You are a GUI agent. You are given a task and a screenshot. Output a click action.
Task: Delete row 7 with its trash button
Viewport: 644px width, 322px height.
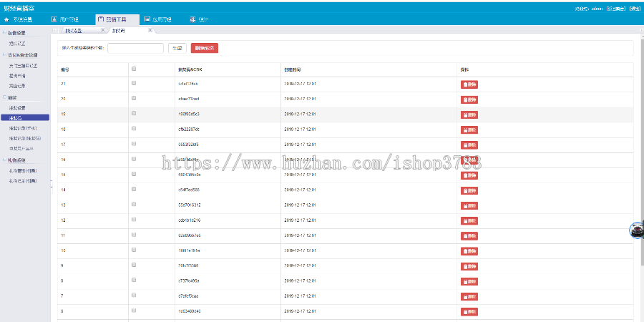(x=469, y=296)
